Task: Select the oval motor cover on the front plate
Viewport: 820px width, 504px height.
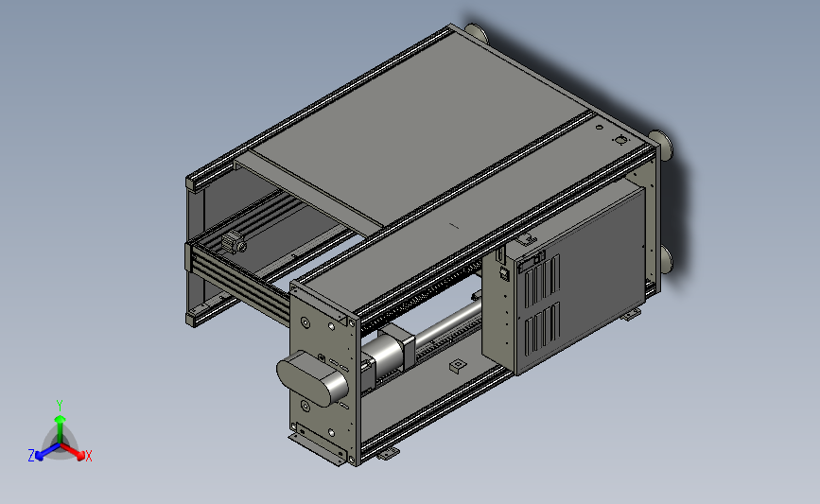Action: coord(312,378)
